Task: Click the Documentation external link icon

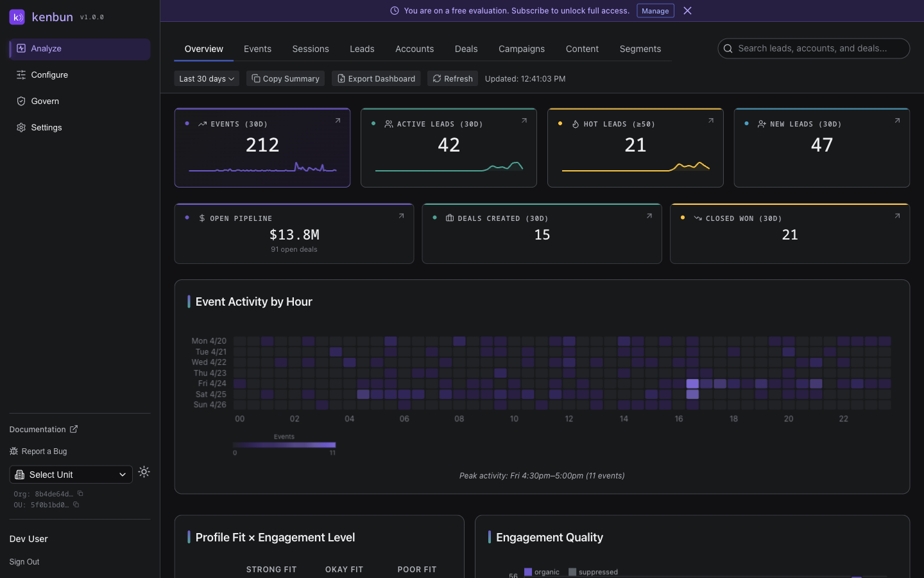Action: coord(74,429)
